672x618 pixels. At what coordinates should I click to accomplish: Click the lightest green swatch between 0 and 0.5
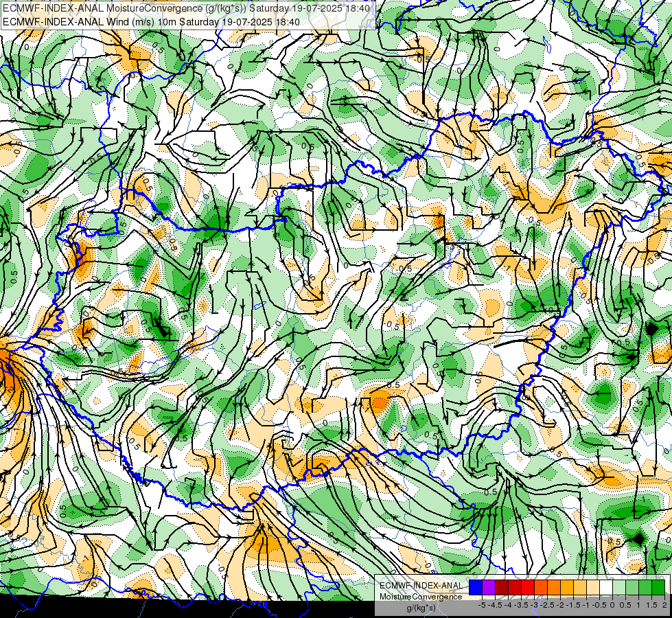619,587
